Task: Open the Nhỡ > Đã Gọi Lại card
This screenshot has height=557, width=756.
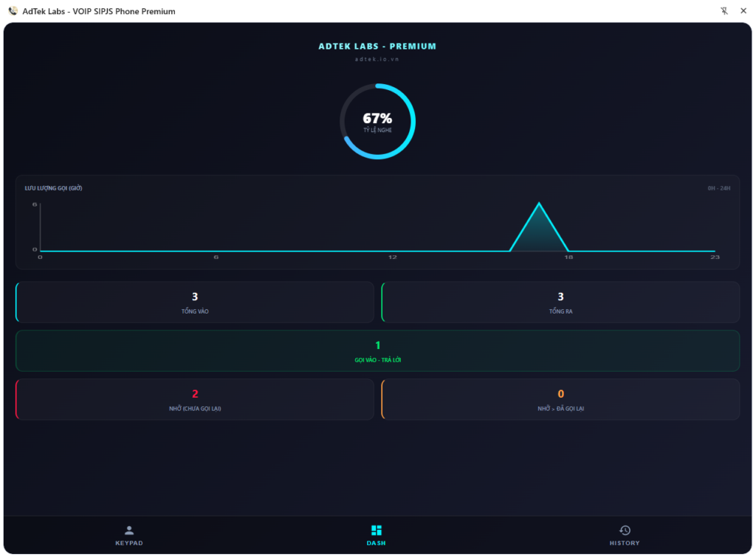Action: (560, 399)
